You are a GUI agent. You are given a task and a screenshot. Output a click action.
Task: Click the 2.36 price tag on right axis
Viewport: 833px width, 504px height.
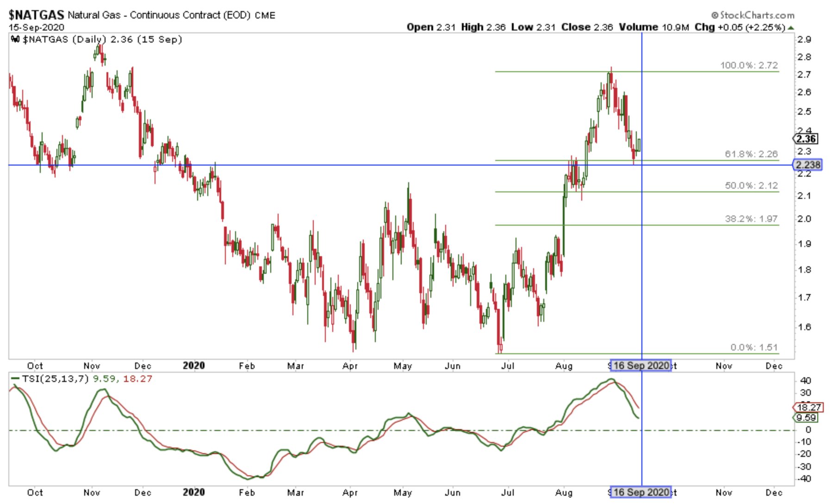(x=806, y=137)
